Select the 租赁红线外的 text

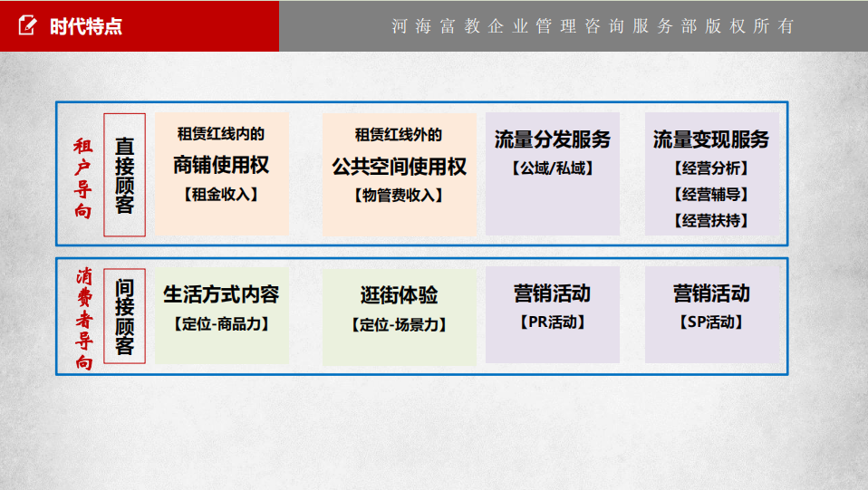click(399, 135)
